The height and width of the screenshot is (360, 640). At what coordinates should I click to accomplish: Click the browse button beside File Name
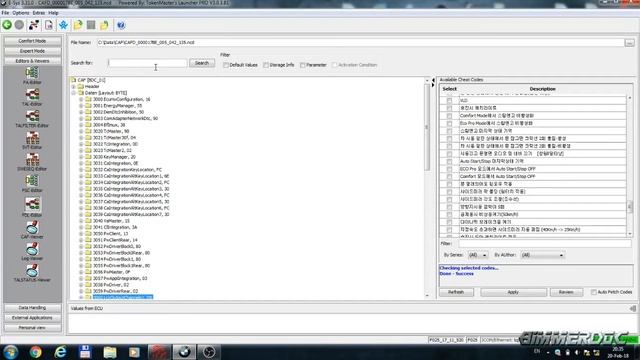coord(629,42)
